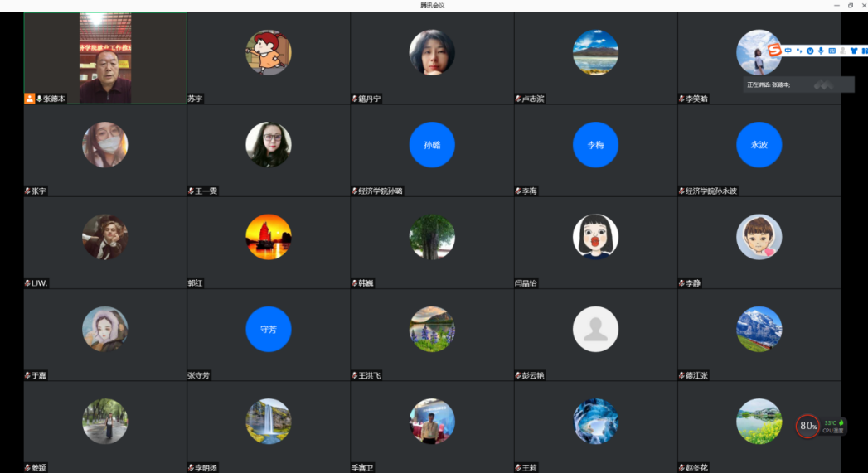Viewport: 868px width, 473px height.
Task: Click the 孙璐 blue avatar circle
Action: click(432, 145)
